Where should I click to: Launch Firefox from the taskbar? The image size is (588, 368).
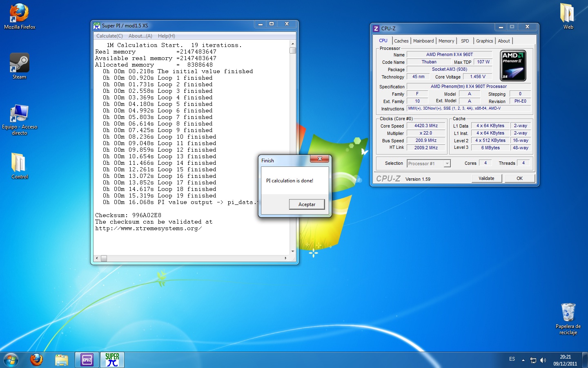point(37,360)
